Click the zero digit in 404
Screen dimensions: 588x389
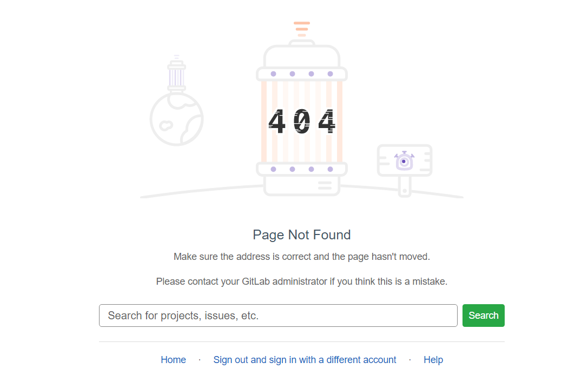[302, 122]
